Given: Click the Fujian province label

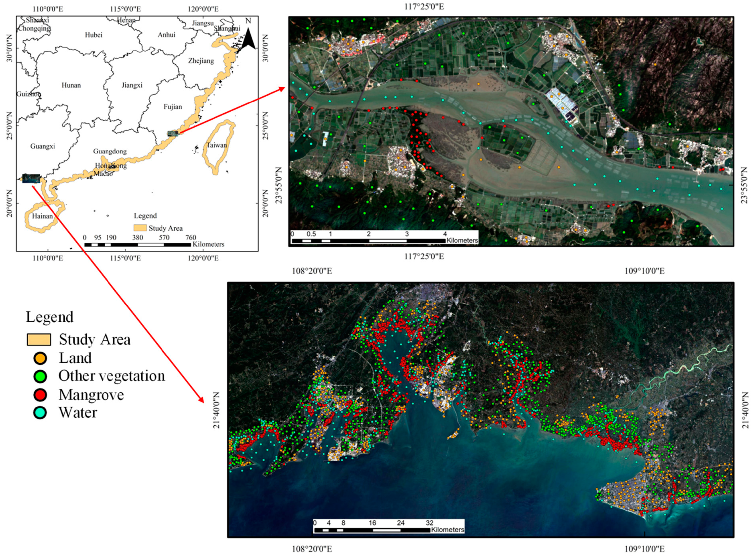Looking at the screenshot, I should (x=172, y=107).
